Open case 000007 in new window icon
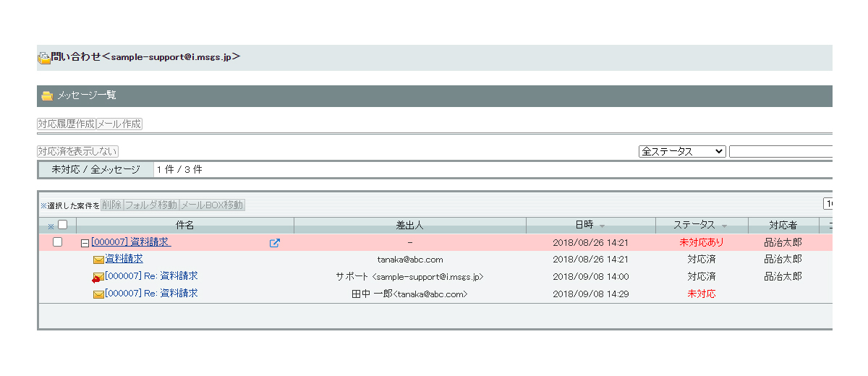Image resolution: width=868 pixels, height=376 pixels. point(275,243)
